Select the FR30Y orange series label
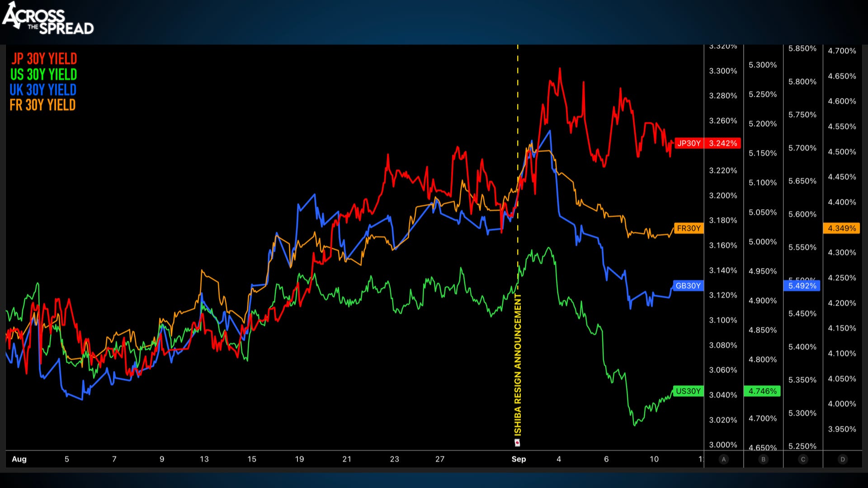The height and width of the screenshot is (488, 868). tap(689, 228)
